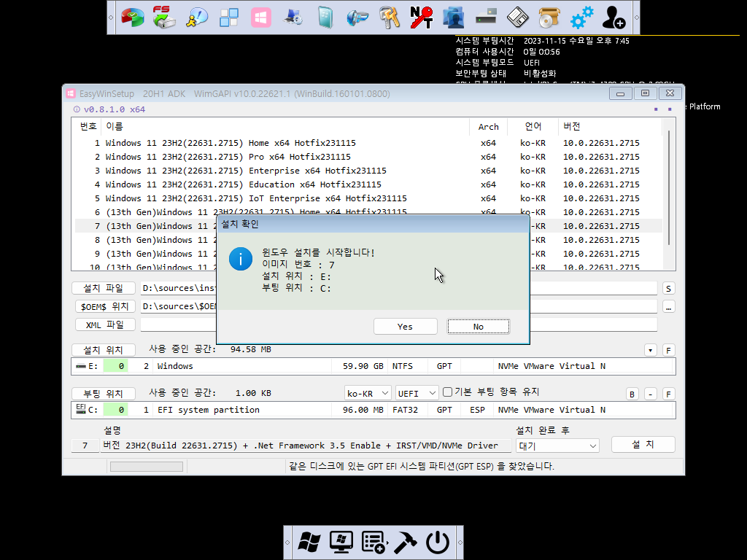The width and height of the screenshot is (747, 560).
Task: Click the XML 파일 button
Action: point(105,324)
